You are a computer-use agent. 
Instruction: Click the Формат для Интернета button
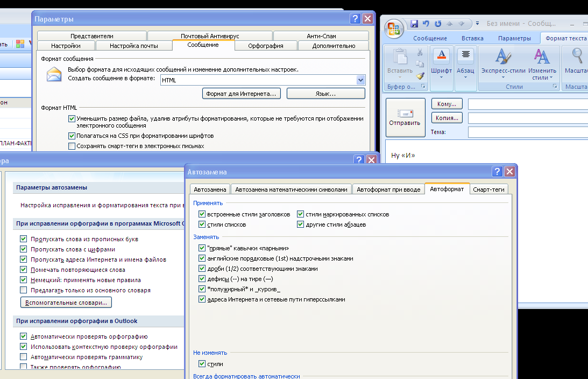(x=242, y=94)
